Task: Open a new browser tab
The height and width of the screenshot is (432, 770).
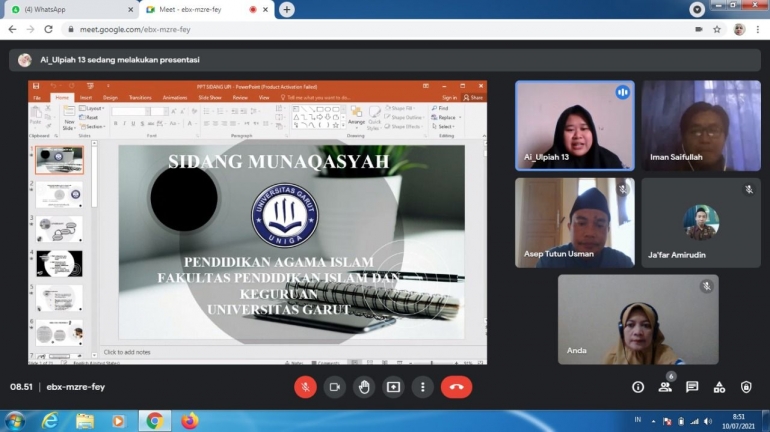Action: [x=287, y=9]
